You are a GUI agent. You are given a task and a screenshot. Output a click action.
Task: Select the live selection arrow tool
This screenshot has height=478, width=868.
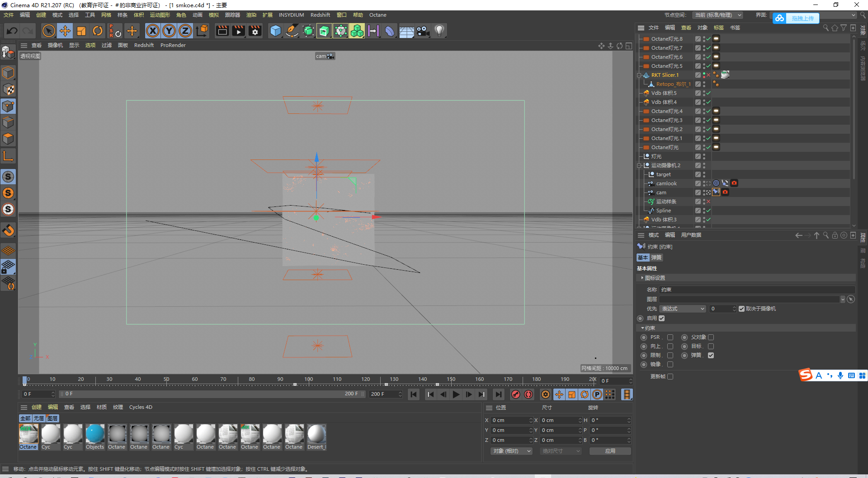tap(48, 31)
